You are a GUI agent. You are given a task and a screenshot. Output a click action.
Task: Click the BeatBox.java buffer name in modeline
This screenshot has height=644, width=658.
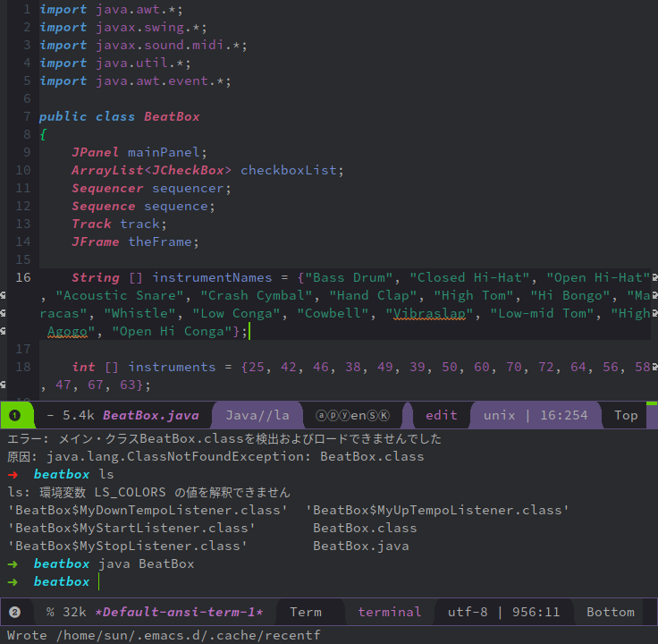[x=150, y=415]
